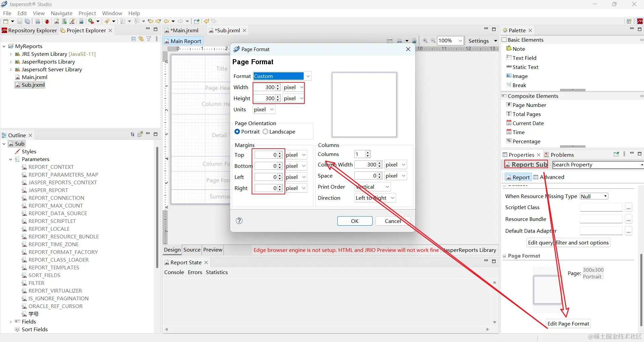Click Edit query, filter and sort options
This screenshot has width=644, height=342.
568,242
